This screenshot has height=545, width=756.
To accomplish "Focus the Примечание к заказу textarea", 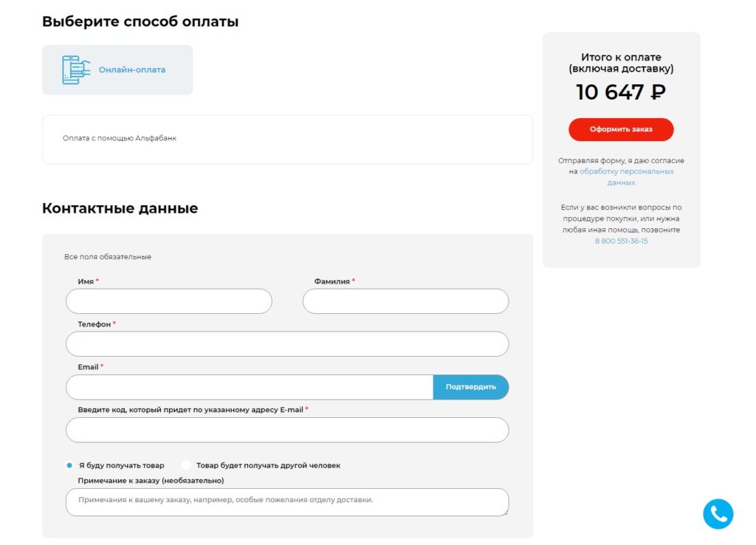I will click(287, 502).
